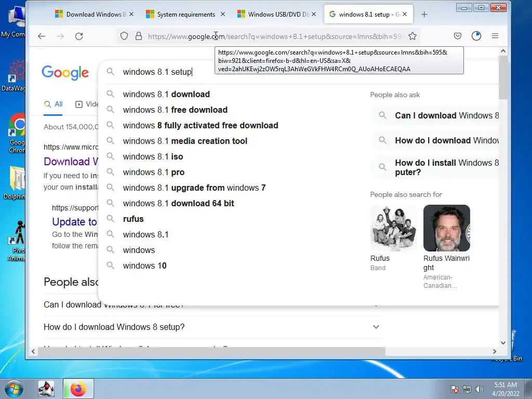Image resolution: width=532 pixels, height=399 pixels.
Task: Click the Firefox address bar URL
Action: (x=275, y=36)
